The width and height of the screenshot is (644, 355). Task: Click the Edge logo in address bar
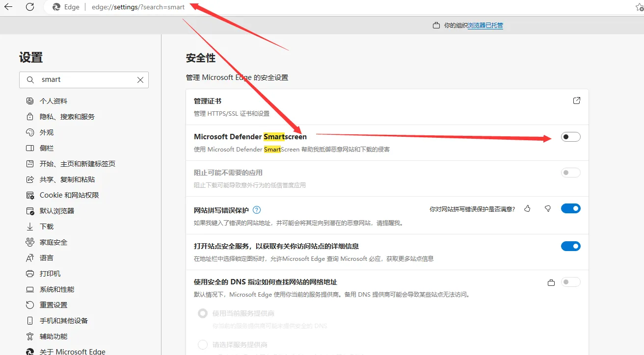pos(56,7)
